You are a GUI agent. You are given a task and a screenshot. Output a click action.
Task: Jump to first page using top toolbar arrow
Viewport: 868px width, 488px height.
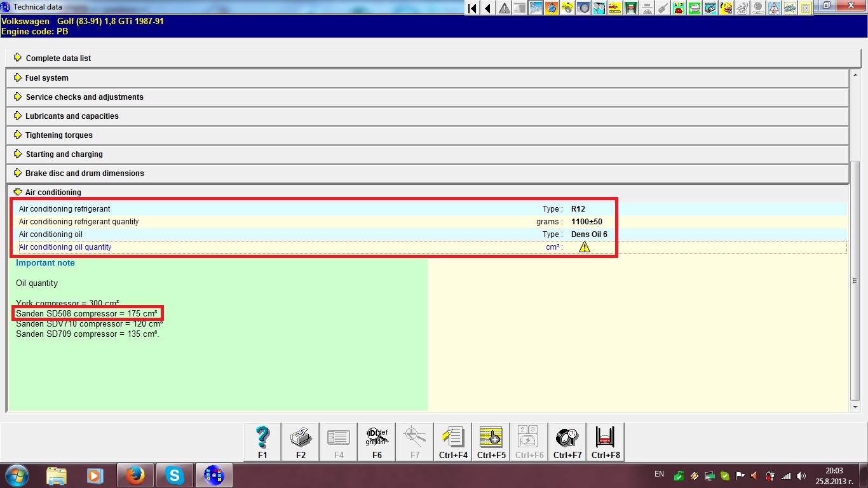(x=472, y=8)
